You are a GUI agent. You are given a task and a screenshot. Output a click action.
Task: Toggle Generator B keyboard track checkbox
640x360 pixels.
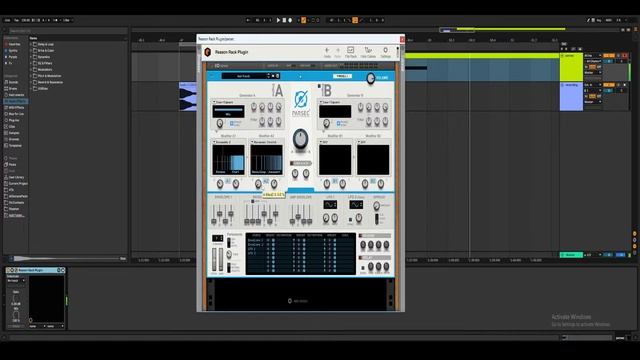tap(338, 123)
